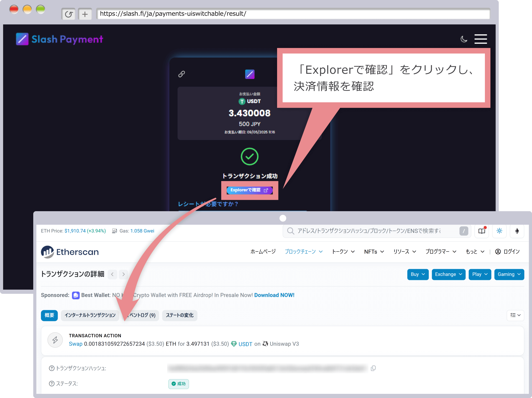Click the Explorerで確認 button
The image size is (532, 398).
(x=249, y=190)
